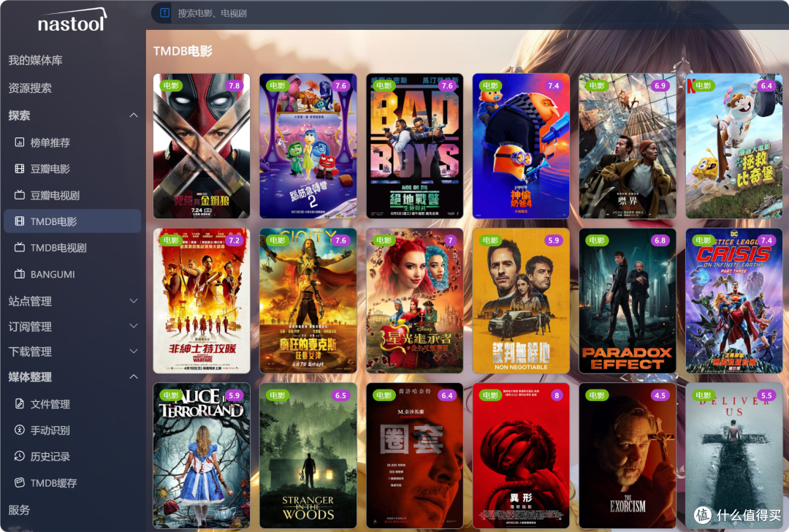Open 服务 in the sidebar

[19, 510]
